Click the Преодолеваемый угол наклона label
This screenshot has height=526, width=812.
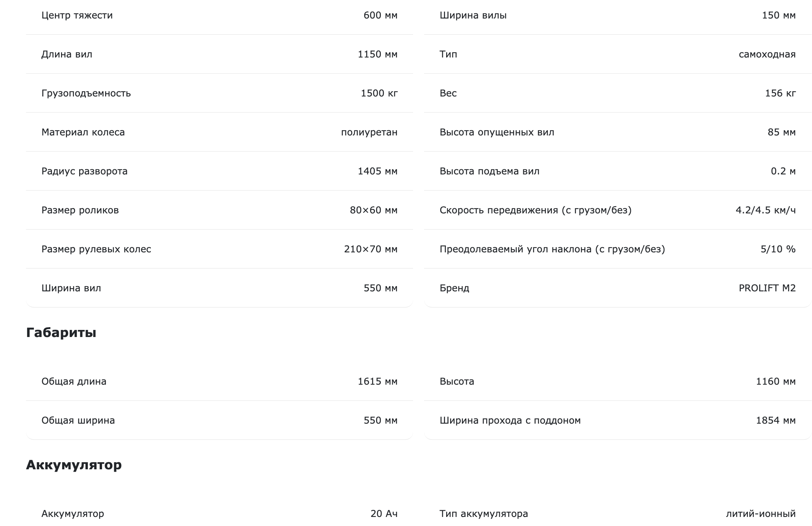pyautogui.click(x=552, y=249)
